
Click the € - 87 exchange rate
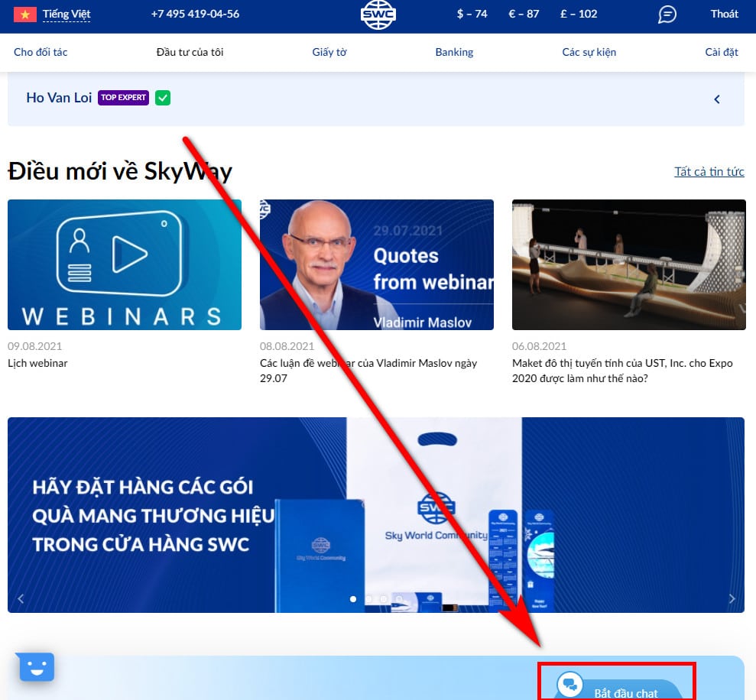[x=524, y=14]
